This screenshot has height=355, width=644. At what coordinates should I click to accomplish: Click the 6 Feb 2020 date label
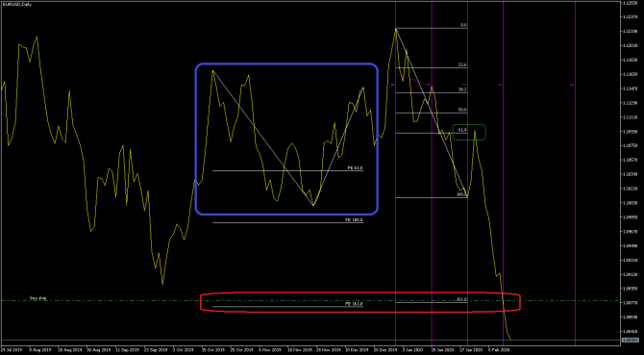click(499, 350)
